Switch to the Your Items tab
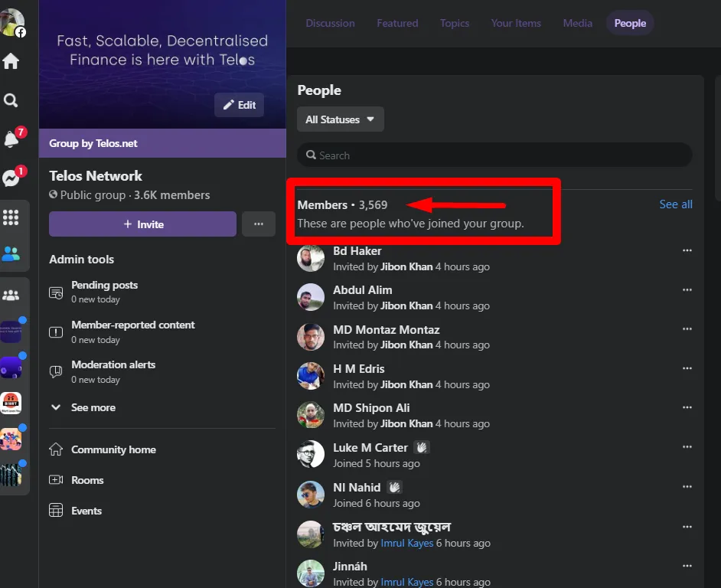721x588 pixels. click(516, 23)
